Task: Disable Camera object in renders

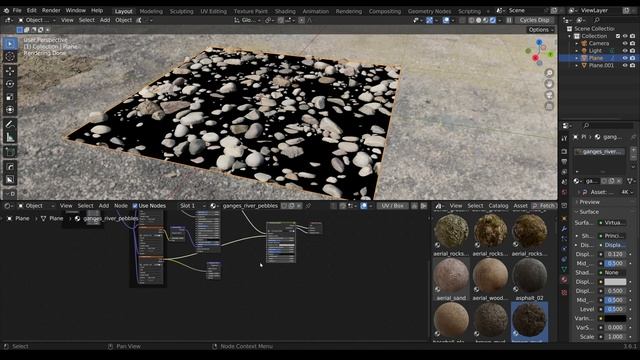Action: click(x=632, y=43)
